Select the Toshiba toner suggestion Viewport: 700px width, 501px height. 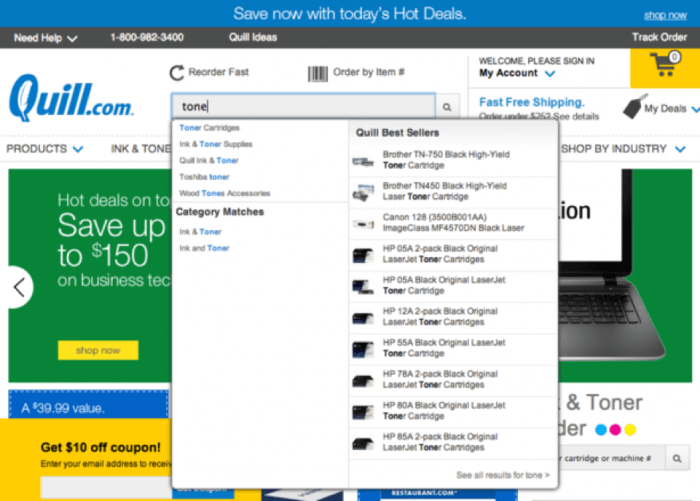pyautogui.click(x=204, y=177)
